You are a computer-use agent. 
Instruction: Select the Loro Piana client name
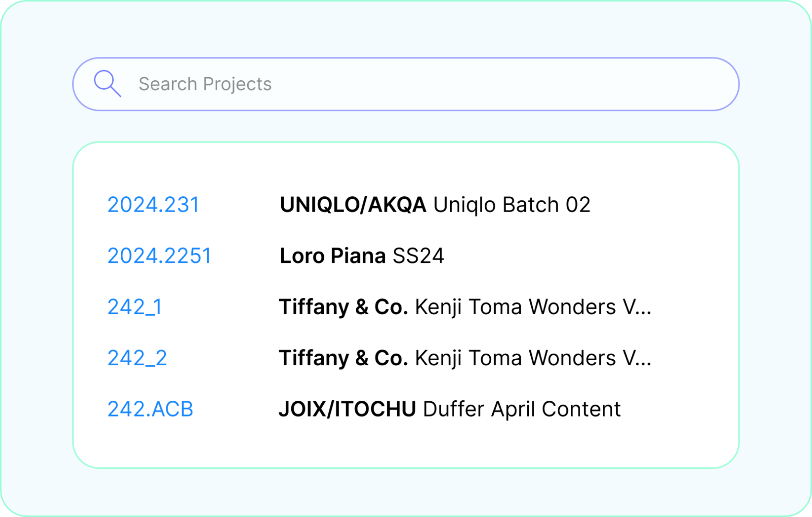click(x=332, y=256)
